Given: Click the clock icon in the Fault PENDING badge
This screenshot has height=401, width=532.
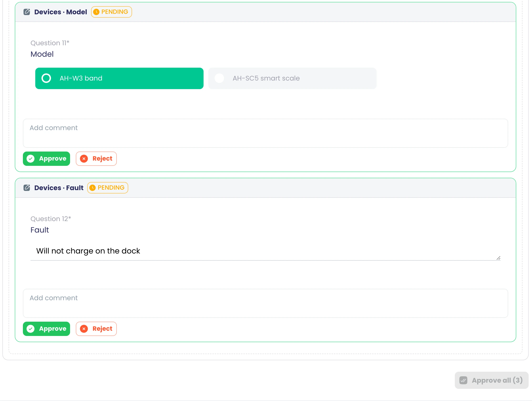Looking at the screenshot, I should 92,188.
